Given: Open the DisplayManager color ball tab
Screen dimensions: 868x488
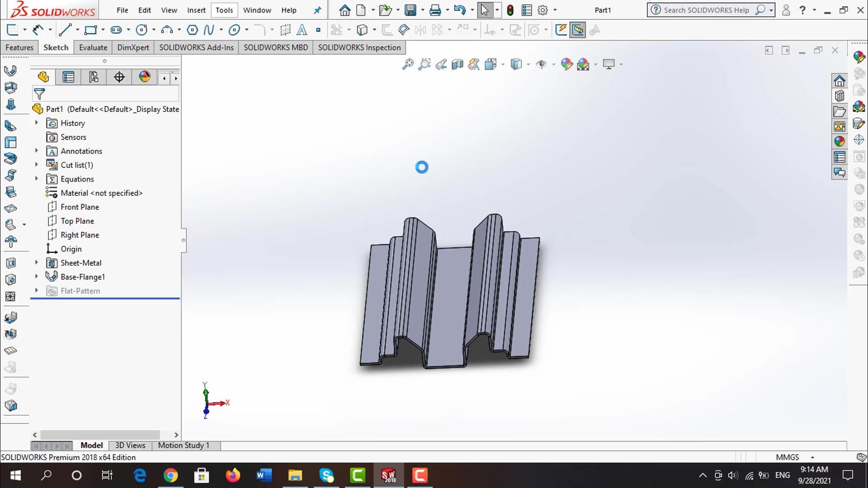Looking at the screenshot, I should tap(145, 77).
